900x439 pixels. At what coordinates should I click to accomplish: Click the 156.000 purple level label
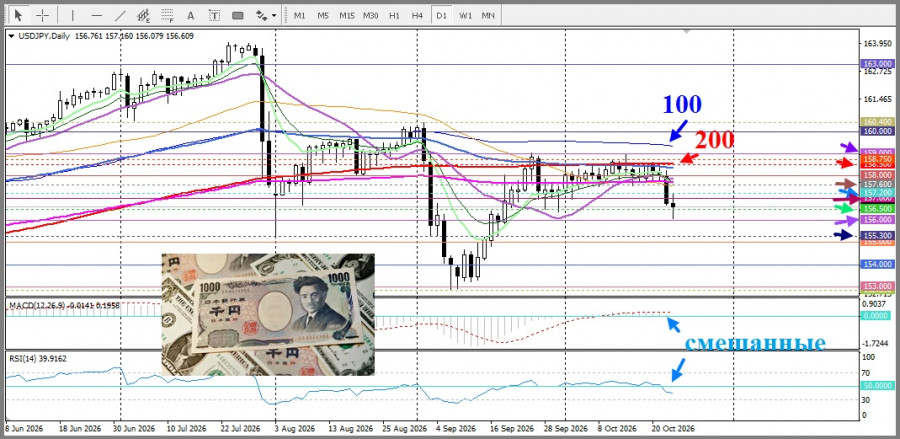click(877, 220)
